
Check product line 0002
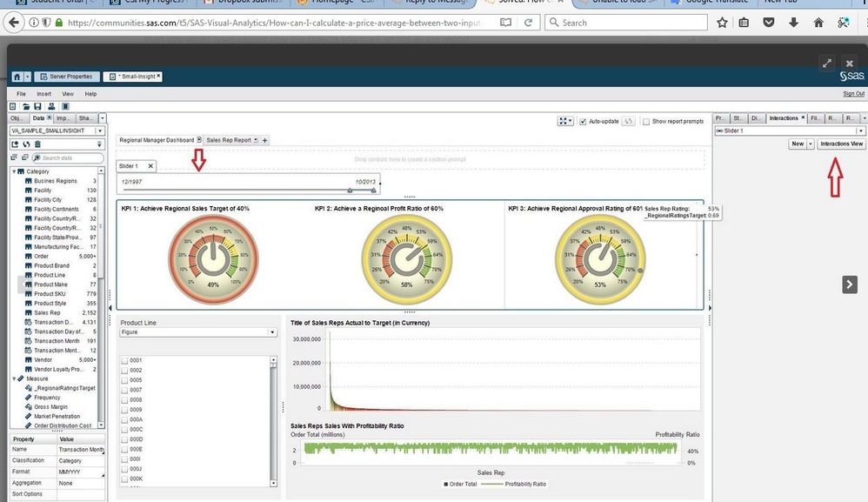click(x=124, y=371)
